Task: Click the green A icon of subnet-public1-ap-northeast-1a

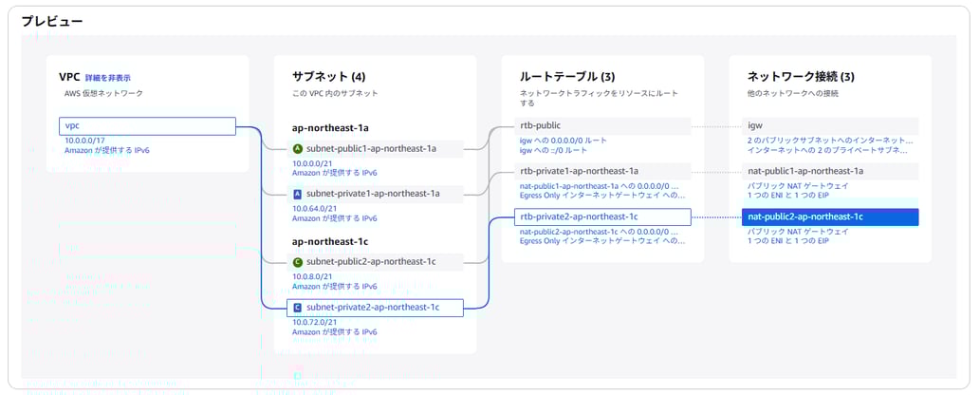Action: pyautogui.click(x=298, y=149)
